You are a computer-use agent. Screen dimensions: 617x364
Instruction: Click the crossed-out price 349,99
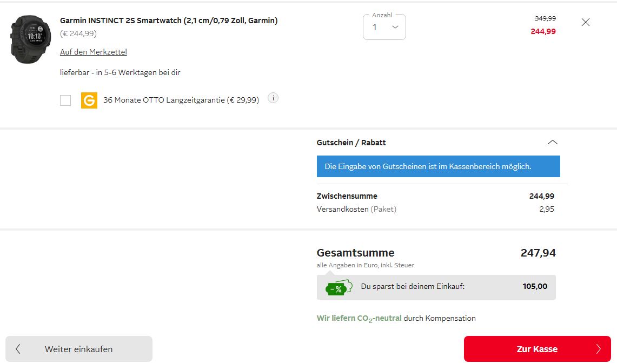click(x=545, y=18)
